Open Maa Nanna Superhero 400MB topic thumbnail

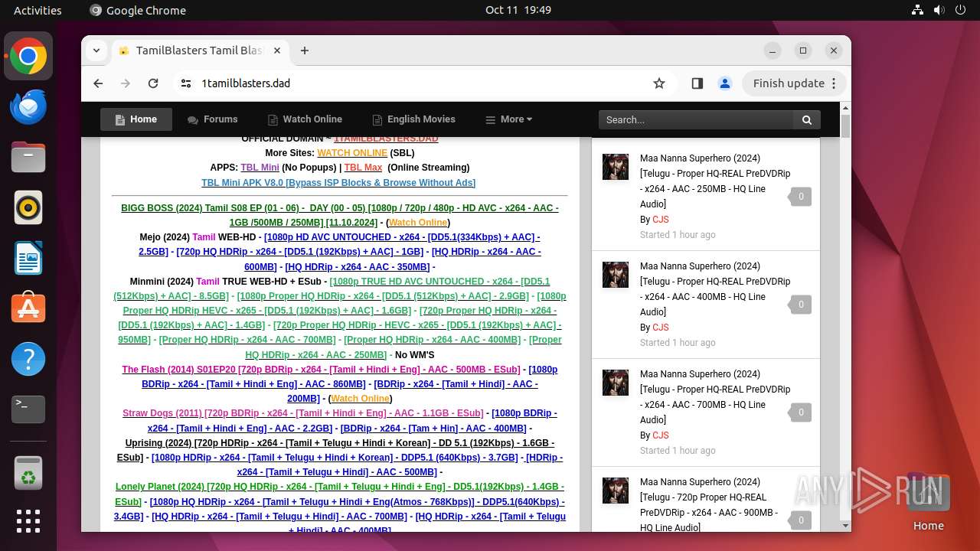[616, 274]
